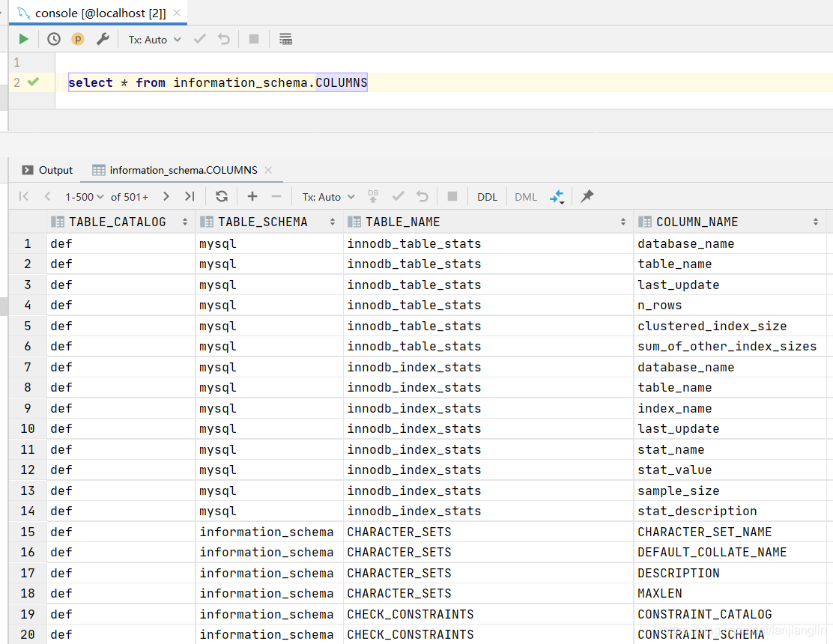Close the information_schema.COLUMNS result tab
This screenshot has height=644, width=833.
[268, 170]
